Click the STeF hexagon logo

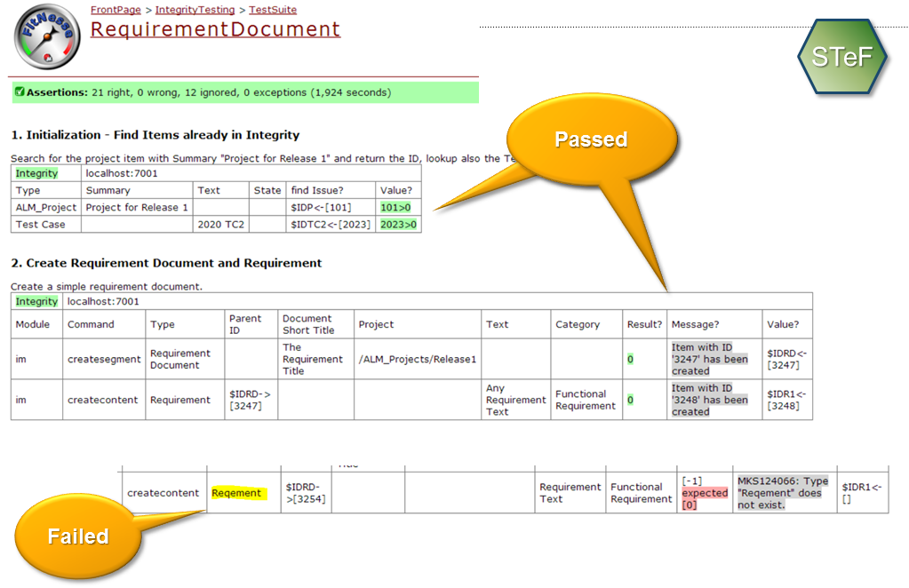(842, 56)
